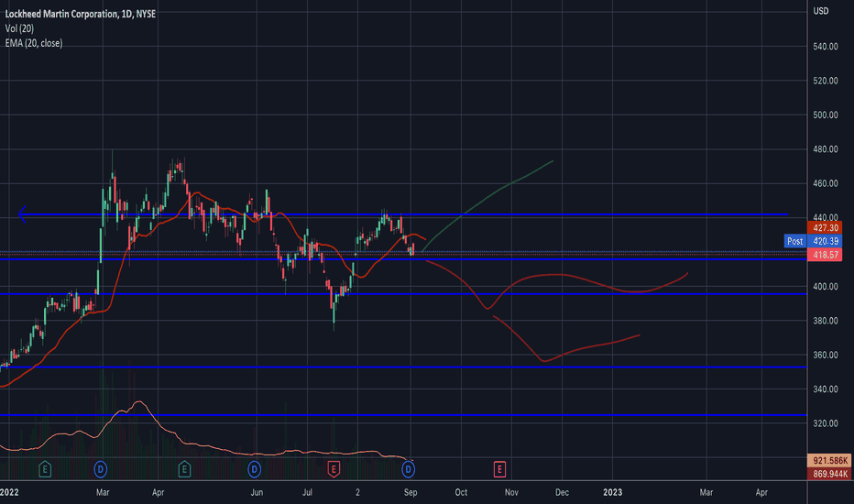This screenshot has height=504, width=854.
Task: Click the Dec label on the time axis
Action: click(x=562, y=492)
